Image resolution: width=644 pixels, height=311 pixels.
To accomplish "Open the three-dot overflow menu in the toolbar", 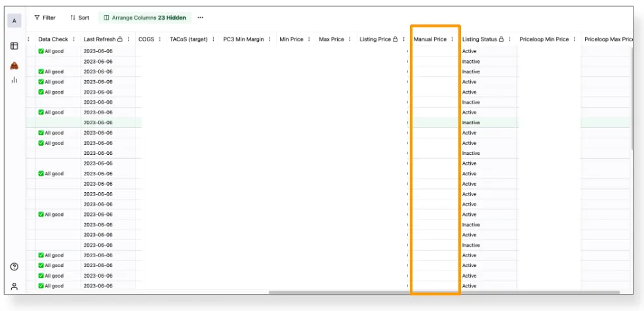I will 201,18.
